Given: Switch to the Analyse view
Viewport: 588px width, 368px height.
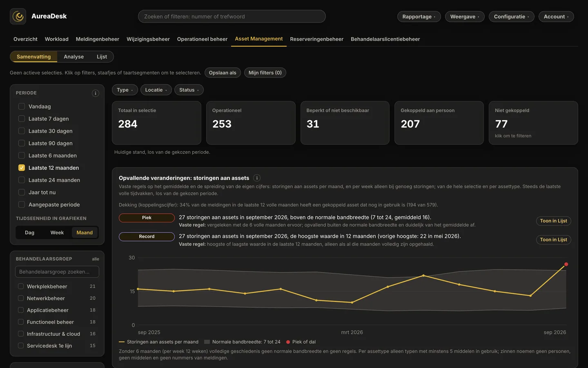Looking at the screenshot, I should click(x=74, y=57).
